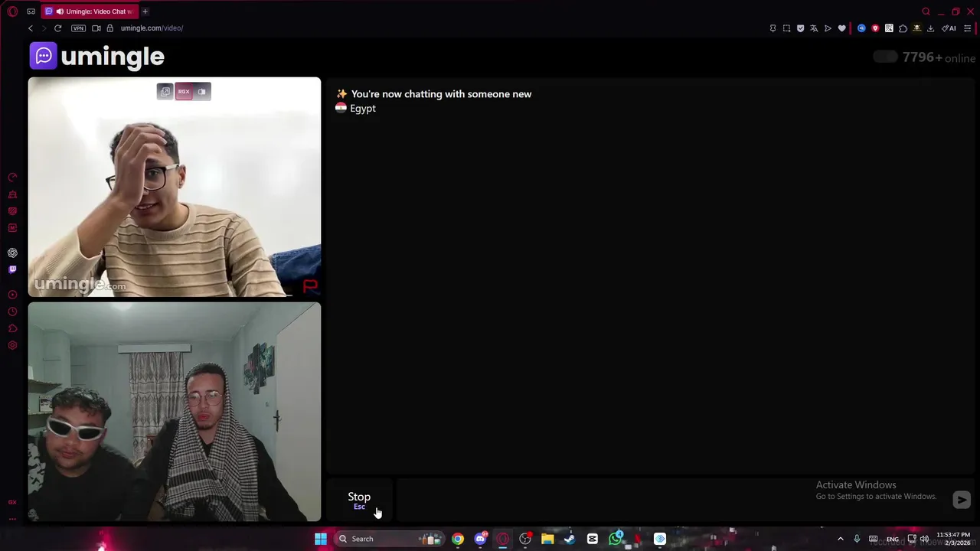Open the extensions puzzle cube icon
This screenshot has height=551, width=980.
pos(903,28)
